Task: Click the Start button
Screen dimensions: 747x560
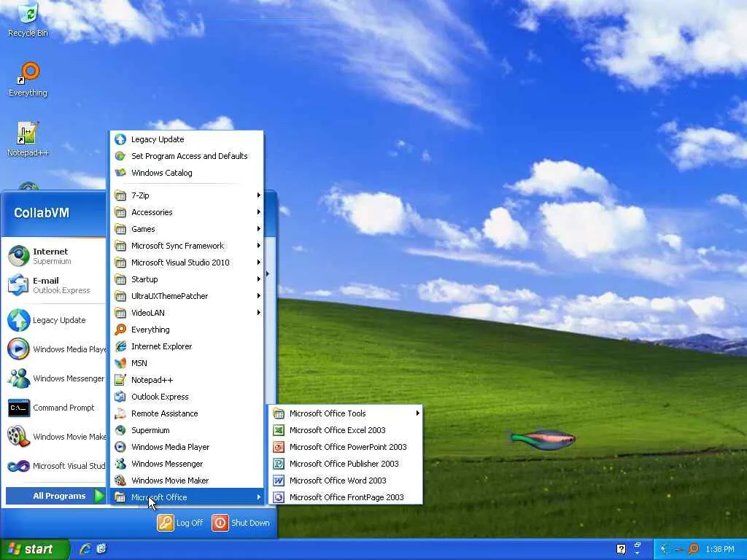Action: tap(35, 549)
